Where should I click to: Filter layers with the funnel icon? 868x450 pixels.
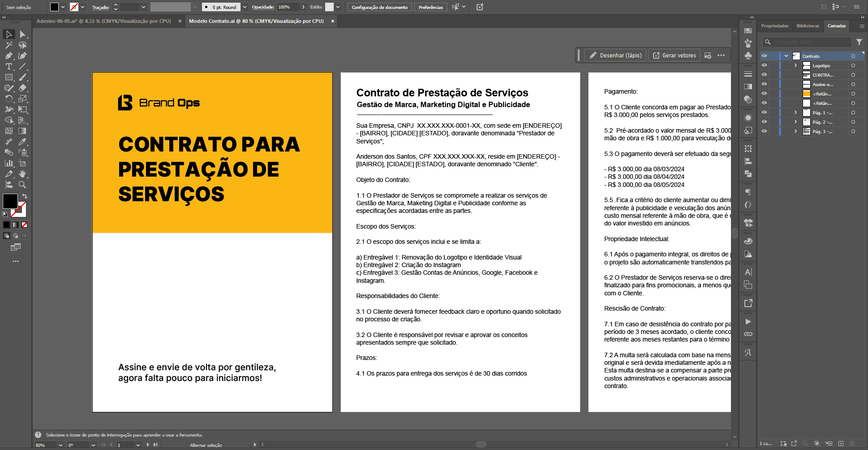pyautogui.click(x=859, y=42)
